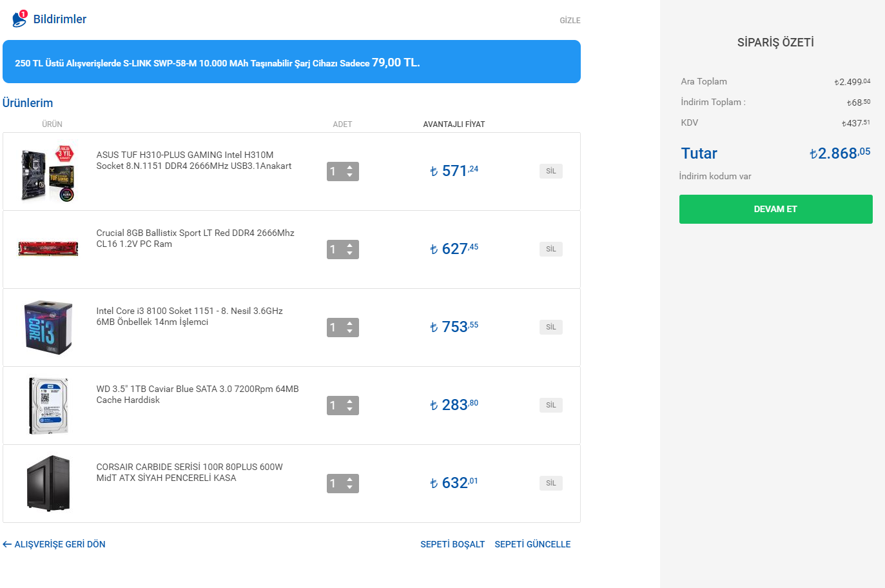
Task: Delete the Intel Core i3 from cart
Action: click(x=550, y=327)
